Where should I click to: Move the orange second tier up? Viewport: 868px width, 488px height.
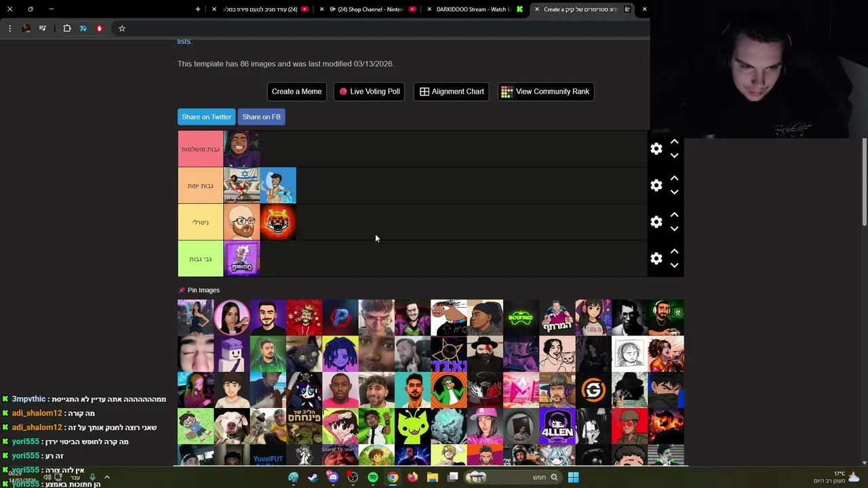tap(674, 178)
